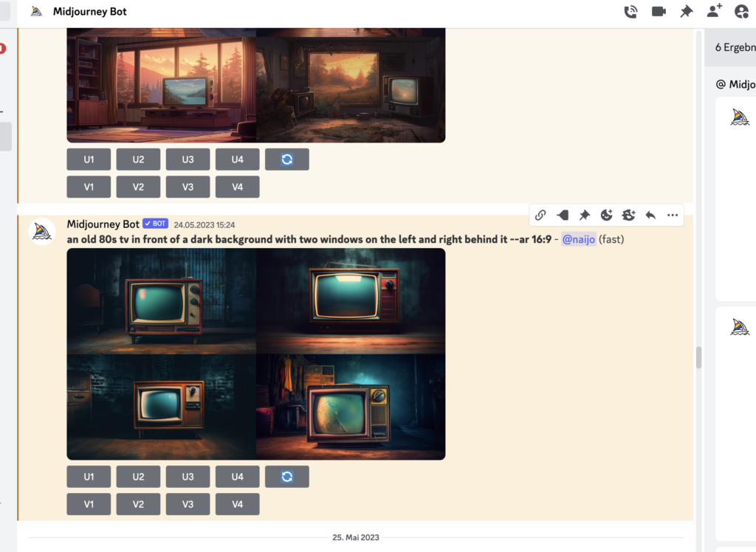Copy message link from the hover toolbar
Screen dimensions: 756x552
(x=540, y=215)
